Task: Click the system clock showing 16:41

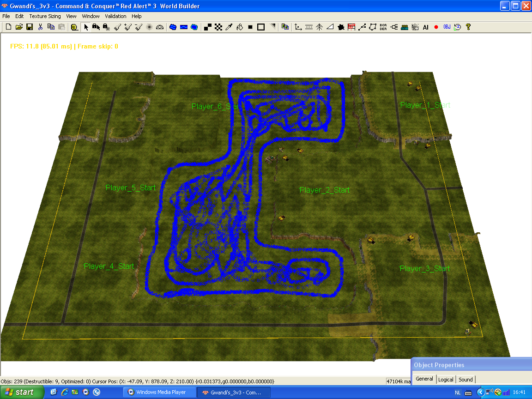Action: 519,392
